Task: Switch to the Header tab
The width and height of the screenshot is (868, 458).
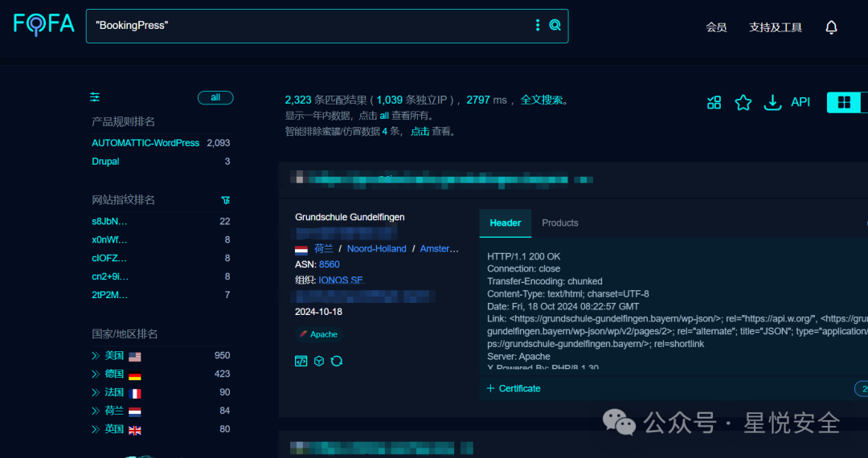Action: [506, 223]
